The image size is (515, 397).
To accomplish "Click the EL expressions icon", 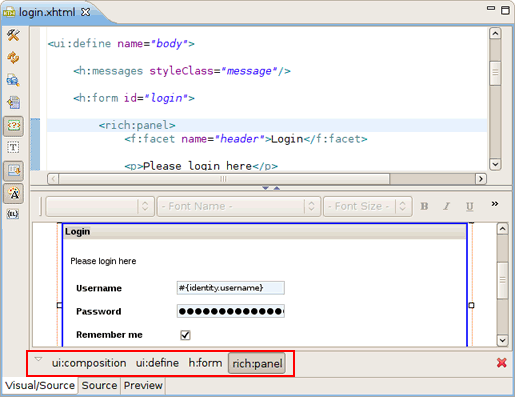I will [13, 214].
